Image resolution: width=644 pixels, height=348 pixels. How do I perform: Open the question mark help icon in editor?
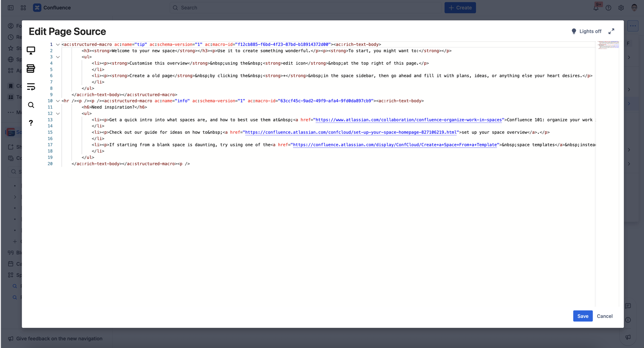click(x=31, y=123)
